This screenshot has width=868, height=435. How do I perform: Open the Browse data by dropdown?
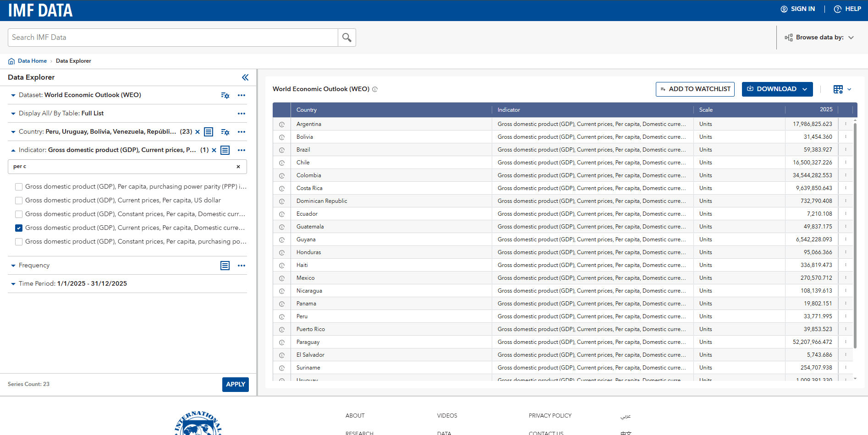(x=819, y=38)
